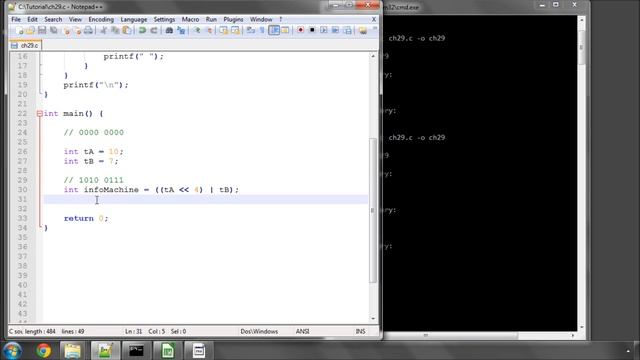The width and height of the screenshot is (640, 360).
Task: Click the Open file toolbar icon
Action: coord(31,30)
